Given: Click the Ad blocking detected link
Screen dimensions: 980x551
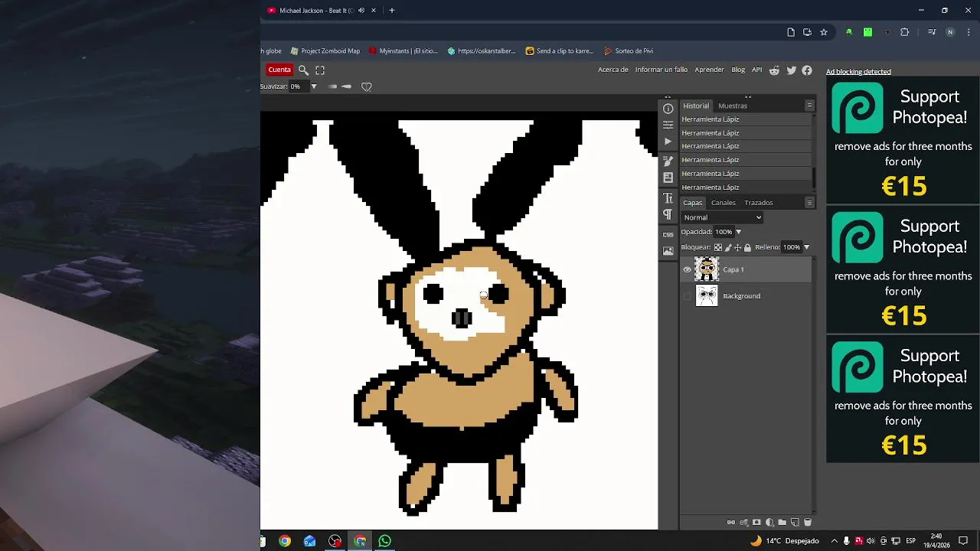Looking at the screenshot, I should coord(858,72).
